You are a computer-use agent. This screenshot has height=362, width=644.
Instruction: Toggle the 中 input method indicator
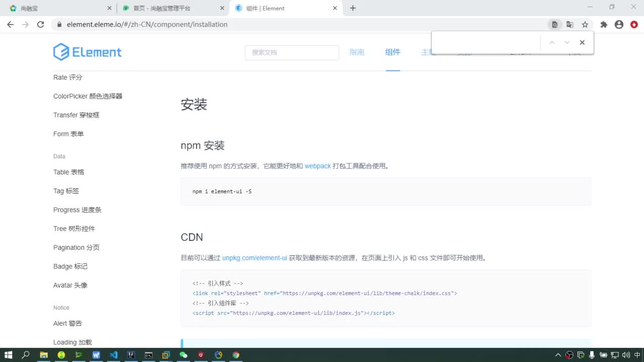pyautogui.click(x=637, y=355)
